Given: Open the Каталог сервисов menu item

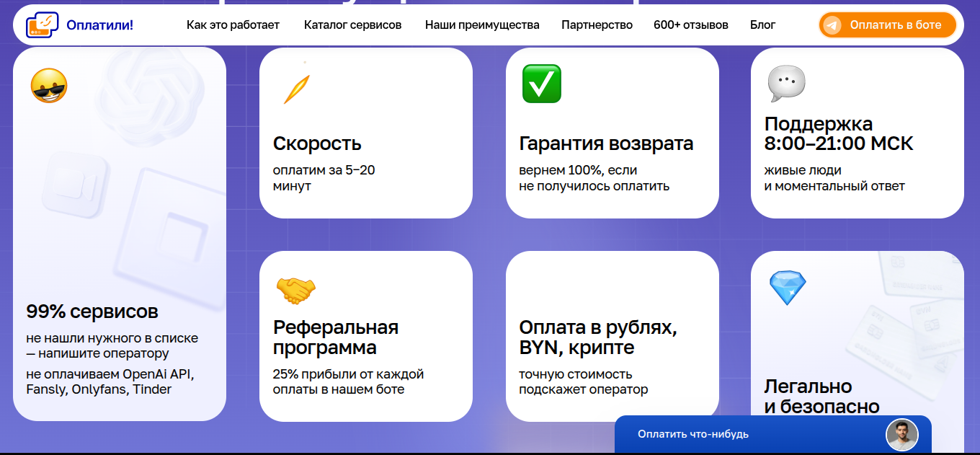Looking at the screenshot, I should [352, 25].
